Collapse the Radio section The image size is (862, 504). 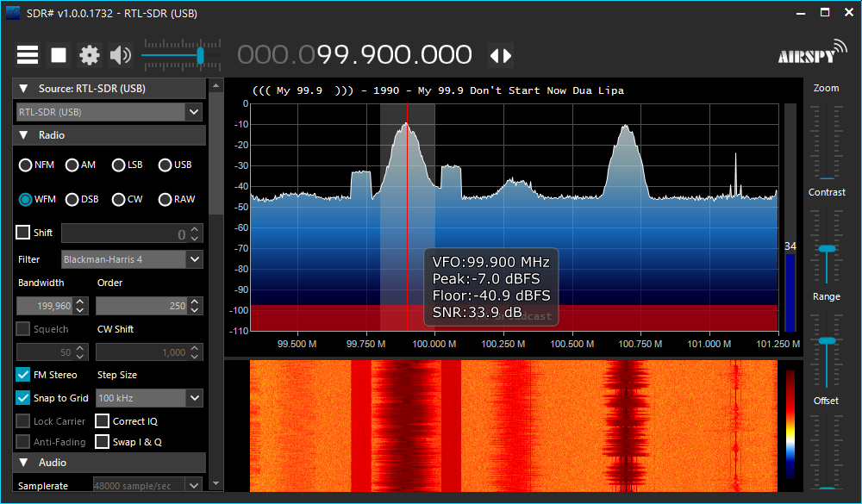pyautogui.click(x=23, y=135)
